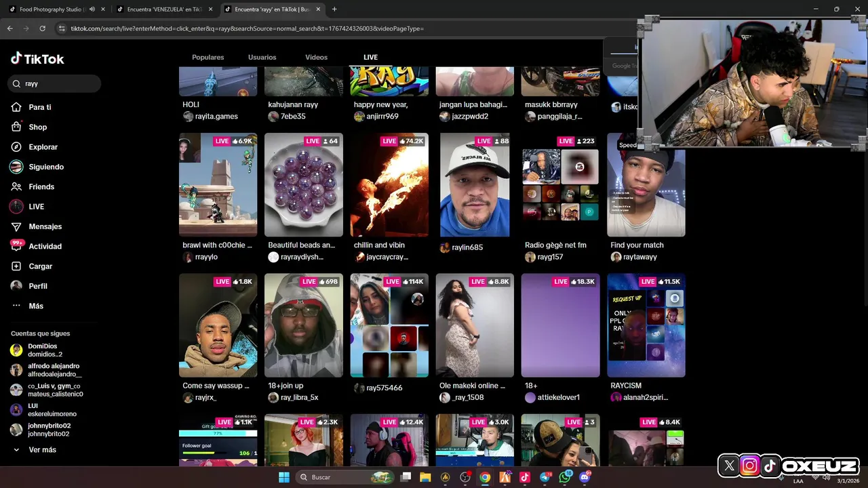Open alfredo alejandro followed account
868x488 pixels.
46,370
